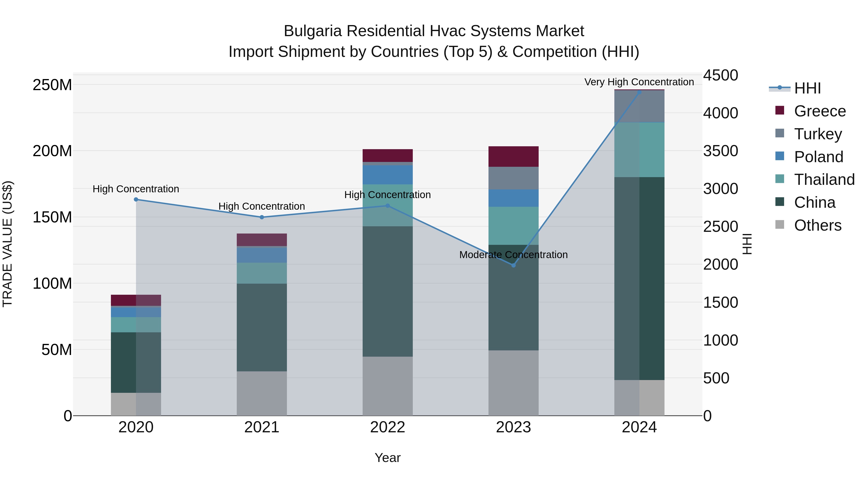Click the 2022 Poland bar segment
This screenshot has height=488, width=868.
[387, 175]
